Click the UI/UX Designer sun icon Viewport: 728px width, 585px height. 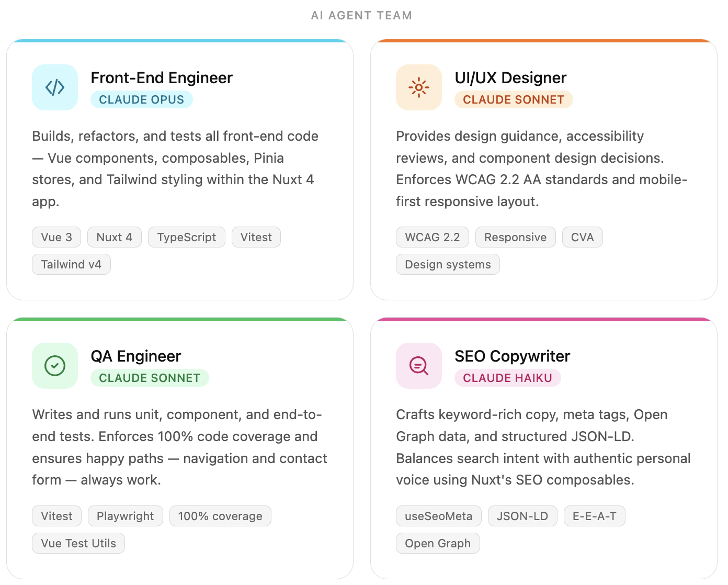(419, 87)
